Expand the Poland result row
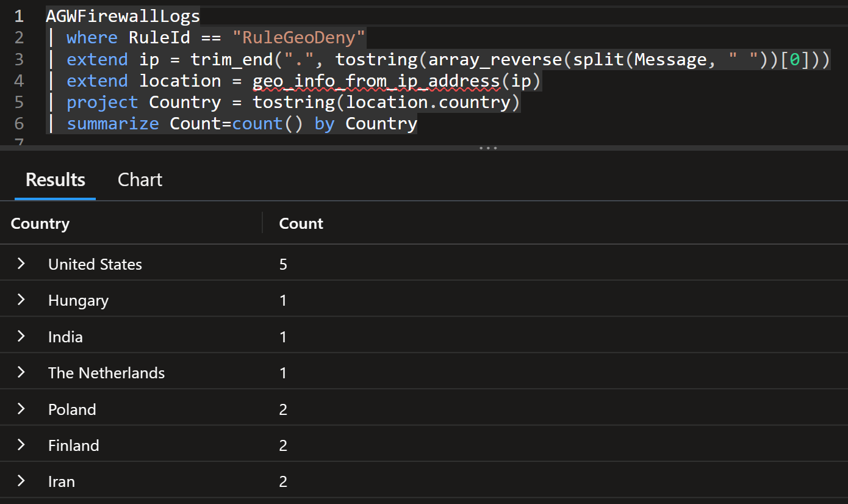 21,409
